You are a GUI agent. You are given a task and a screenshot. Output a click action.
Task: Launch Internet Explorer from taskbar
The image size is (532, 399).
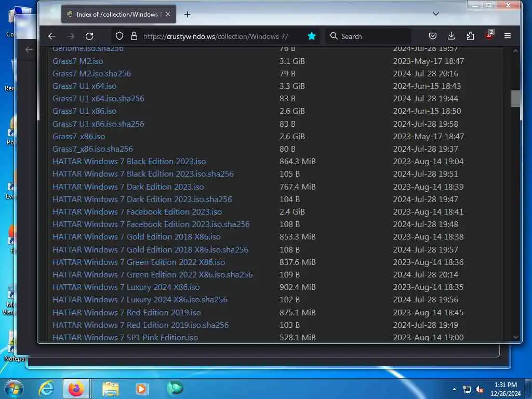[46, 389]
